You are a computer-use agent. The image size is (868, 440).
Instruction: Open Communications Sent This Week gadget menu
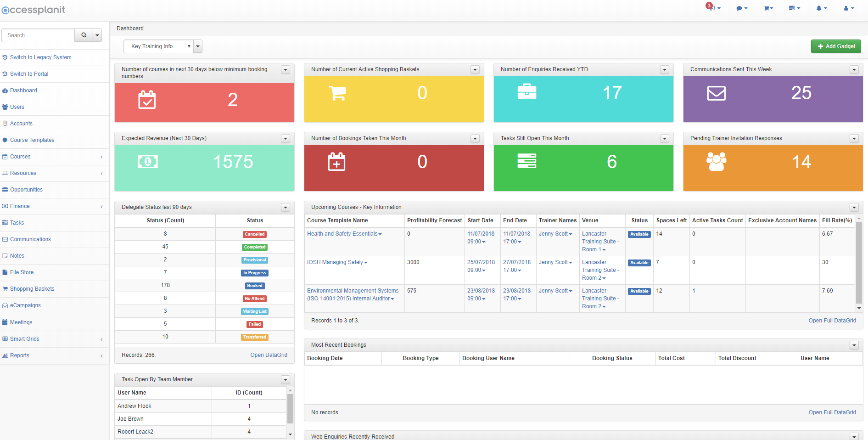(x=854, y=70)
